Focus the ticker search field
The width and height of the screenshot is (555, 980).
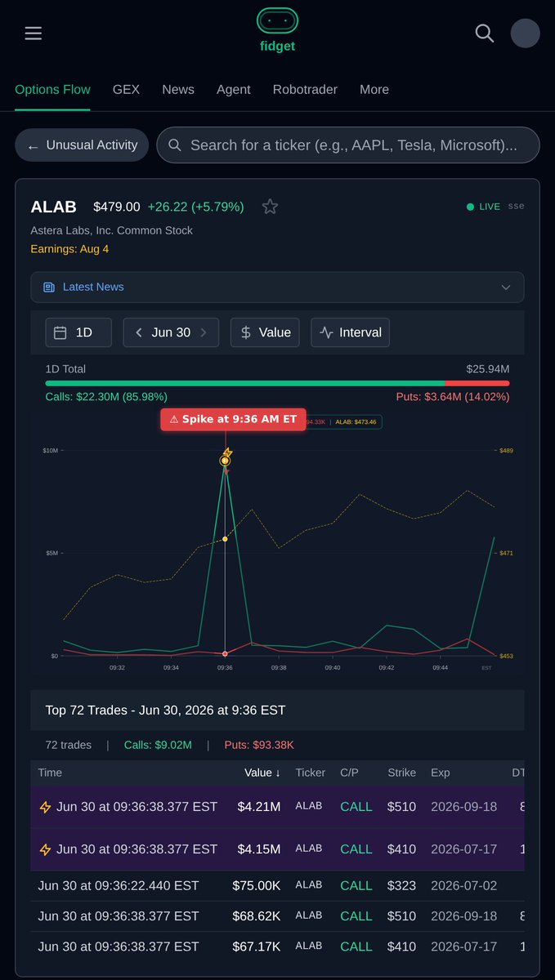(348, 145)
